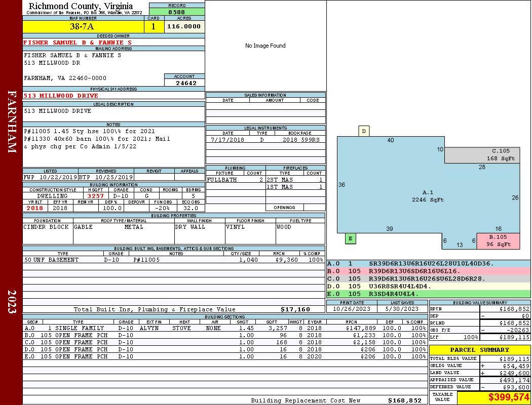Screen dimensions: 532x405
Task: Click D.0 105 OPEN FRAME PCH row
Action: click(x=225, y=349)
